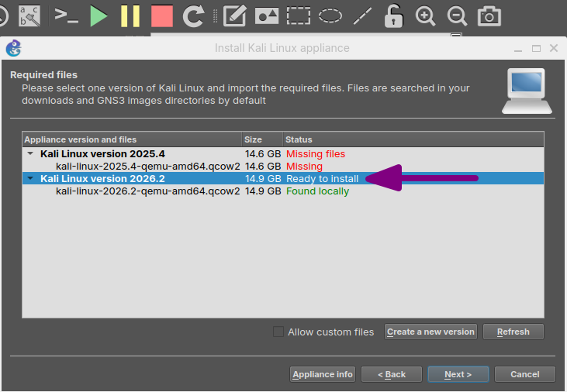
Task: Enable Allow custom files checkbox
Action: [278, 332]
